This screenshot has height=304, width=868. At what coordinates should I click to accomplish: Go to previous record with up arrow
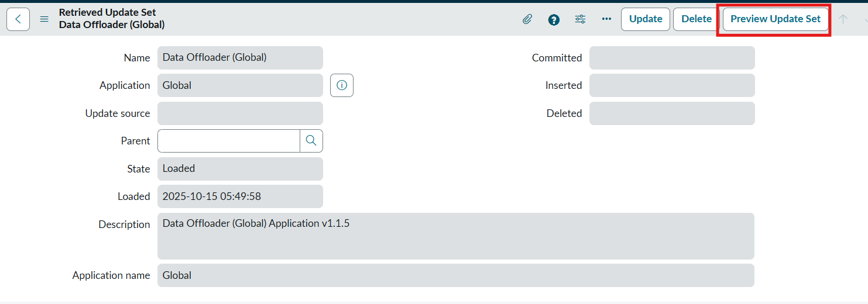click(x=843, y=19)
